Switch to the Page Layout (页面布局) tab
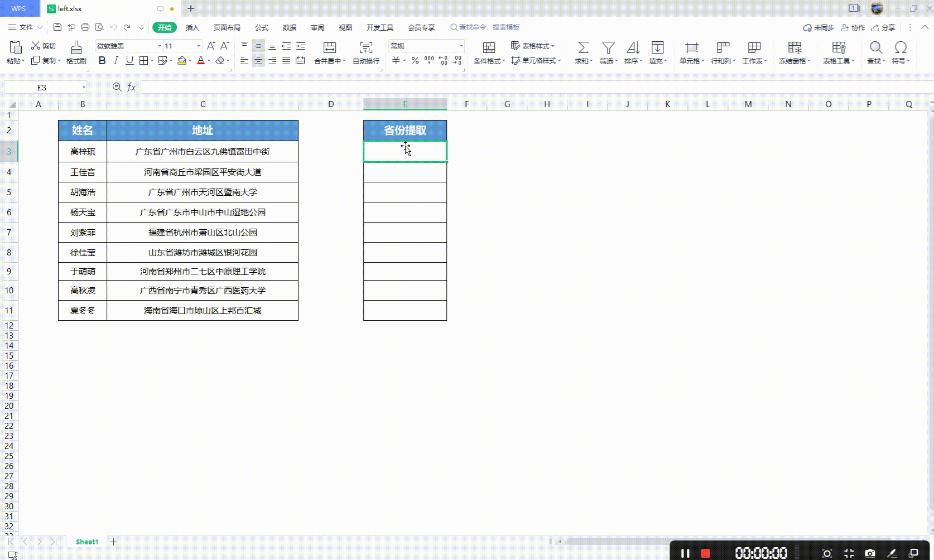This screenshot has width=934, height=560. click(227, 27)
